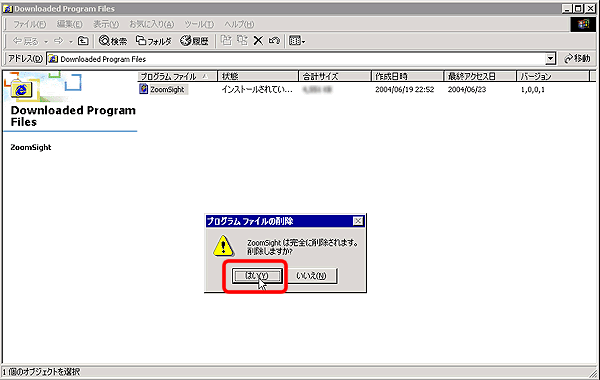Viewport: 600px width, 380px height.
Task: Expand the back history dropdown arrow
Action: coord(46,41)
